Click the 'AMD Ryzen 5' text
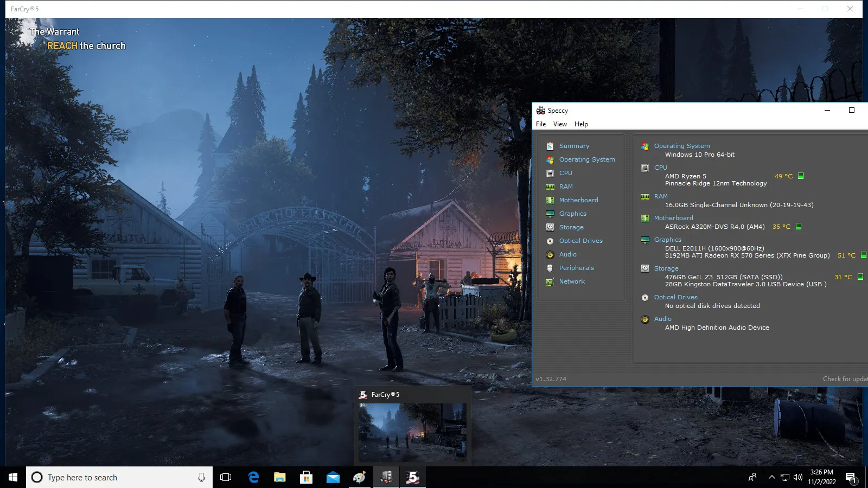This screenshot has height=488, width=868. (x=686, y=176)
